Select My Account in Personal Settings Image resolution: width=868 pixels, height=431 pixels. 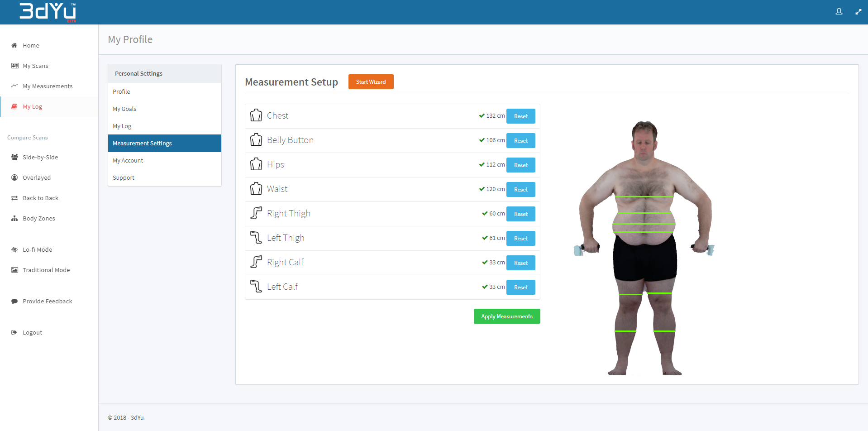[x=128, y=160]
